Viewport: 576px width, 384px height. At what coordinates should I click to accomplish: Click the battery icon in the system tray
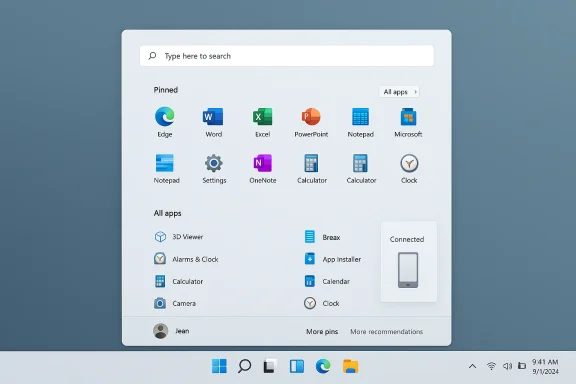522,366
